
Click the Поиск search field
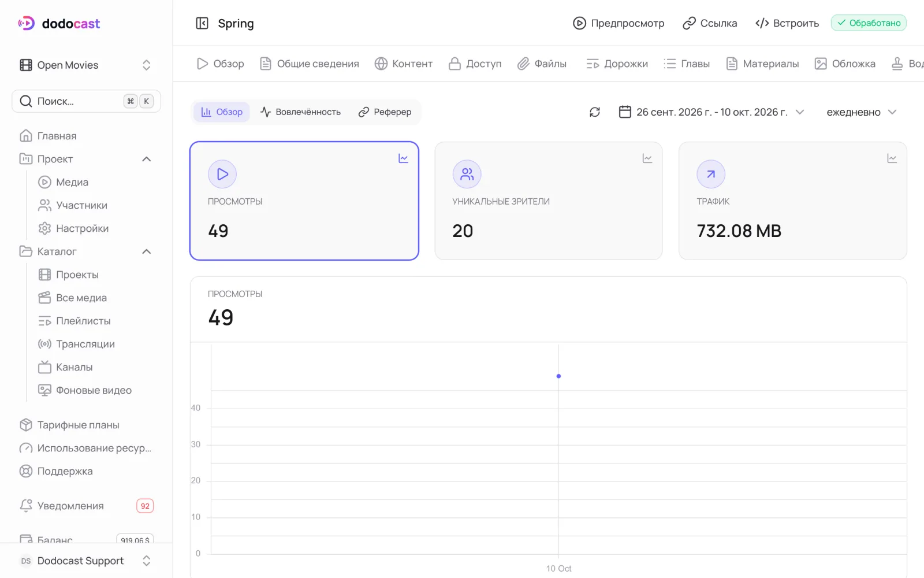[x=87, y=101]
